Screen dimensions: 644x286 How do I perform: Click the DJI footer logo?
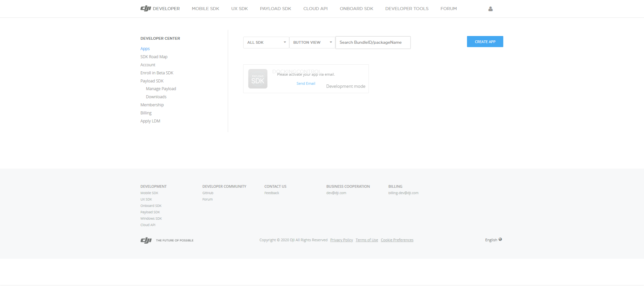(x=146, y=240)
